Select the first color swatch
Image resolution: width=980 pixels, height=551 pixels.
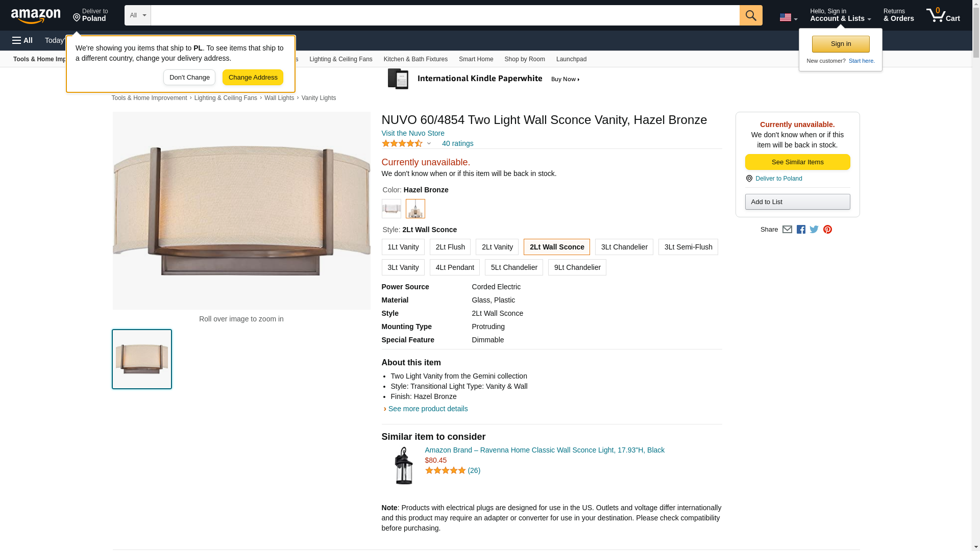click(x=391, y=209)
